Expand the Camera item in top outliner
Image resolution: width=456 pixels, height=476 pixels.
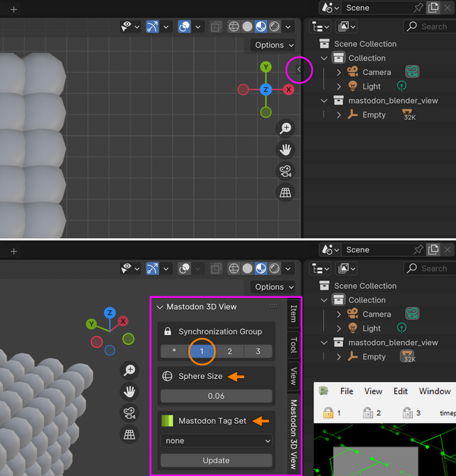[338, 72]
